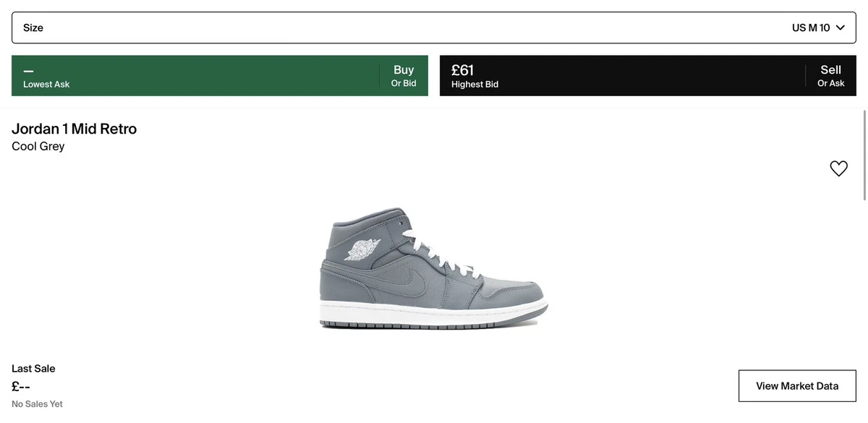Viewport: 868px width, 423px height.
Task: Click the No Sales Yet note
Action: click(37, 404)
